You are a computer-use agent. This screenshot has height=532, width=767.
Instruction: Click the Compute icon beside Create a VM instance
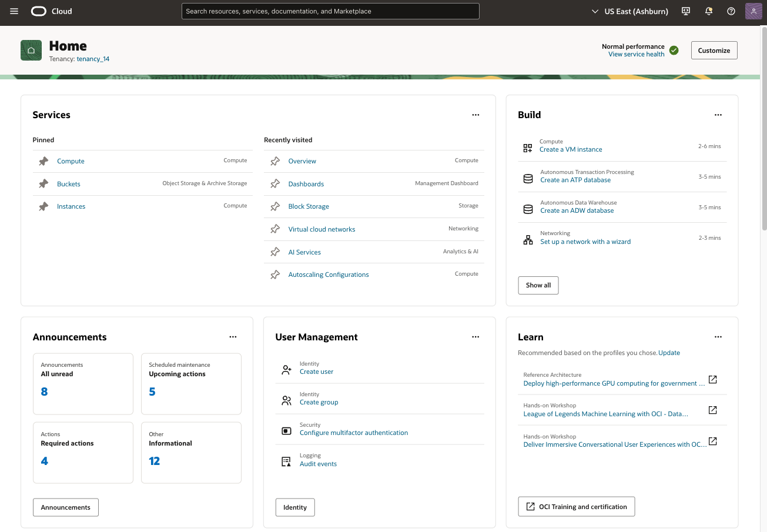click(528, 145)
